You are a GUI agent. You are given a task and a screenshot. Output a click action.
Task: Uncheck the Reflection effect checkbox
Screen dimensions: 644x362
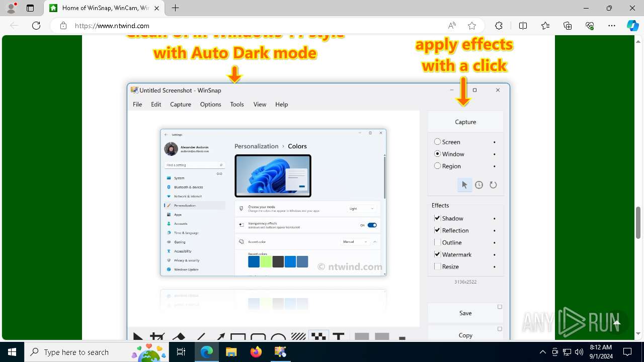tap(437, 230)
